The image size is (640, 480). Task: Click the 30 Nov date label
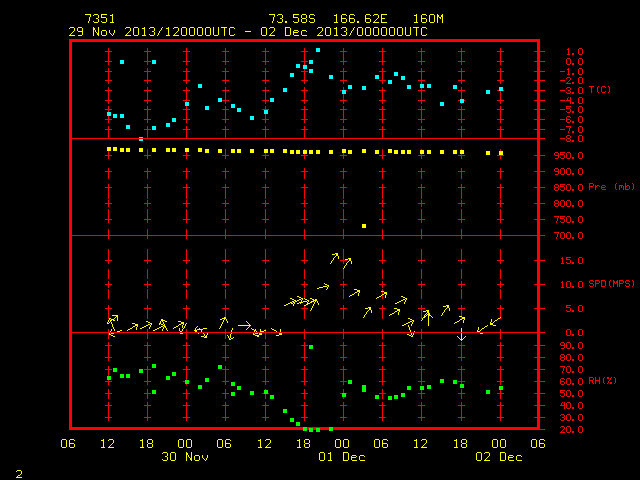point(185,457)
